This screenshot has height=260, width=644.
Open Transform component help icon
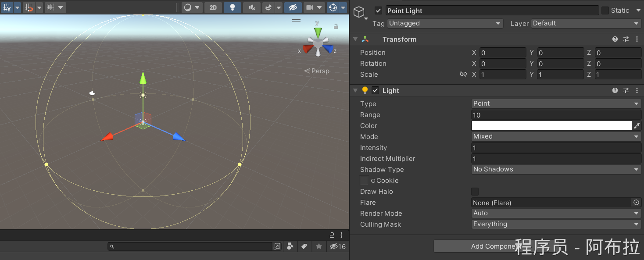coord(615,39)
